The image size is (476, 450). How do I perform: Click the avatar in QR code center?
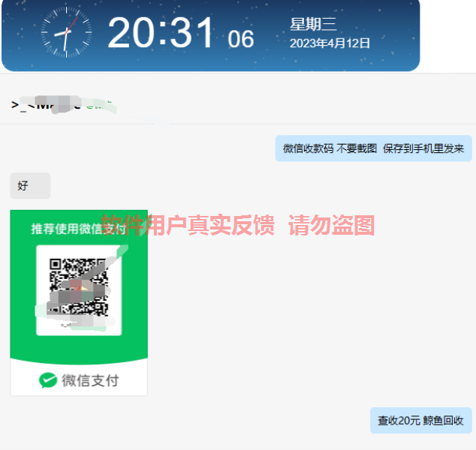pos(78,290)
